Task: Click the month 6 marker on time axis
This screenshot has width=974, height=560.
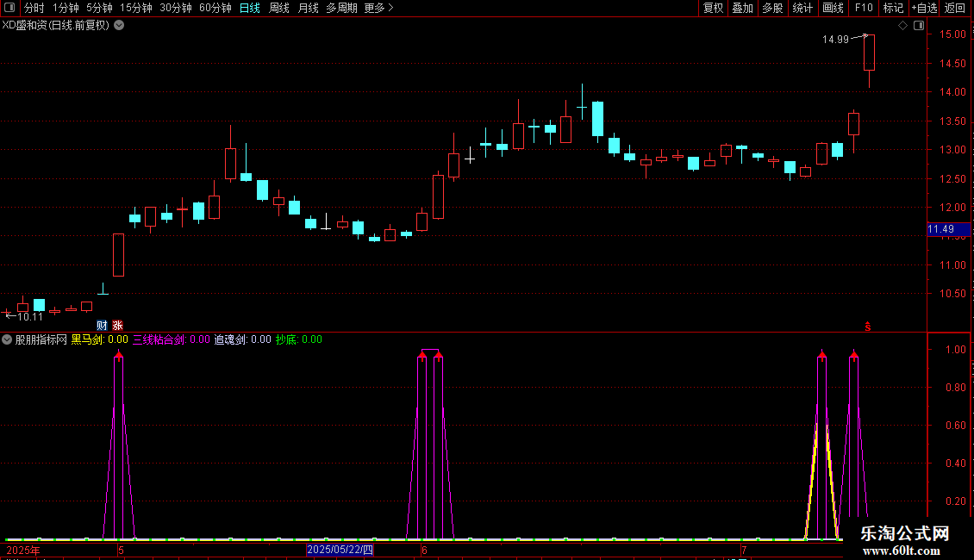Action: pos(424,550)
